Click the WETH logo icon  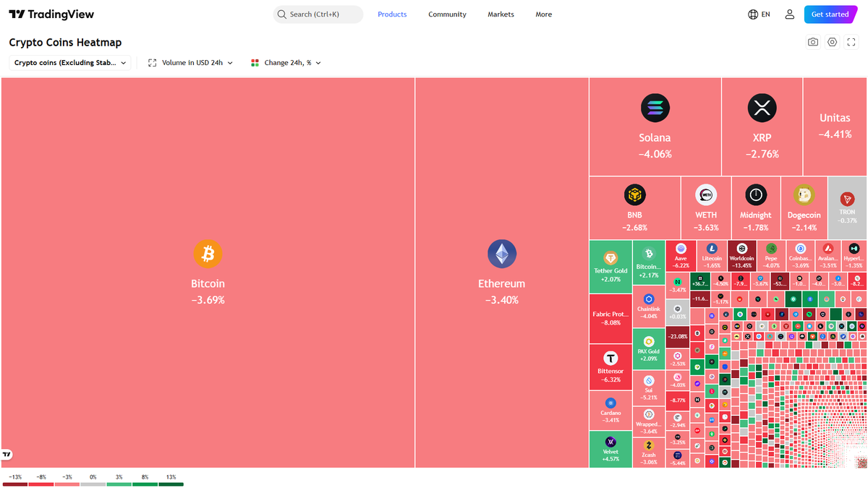tap(706, 194)
